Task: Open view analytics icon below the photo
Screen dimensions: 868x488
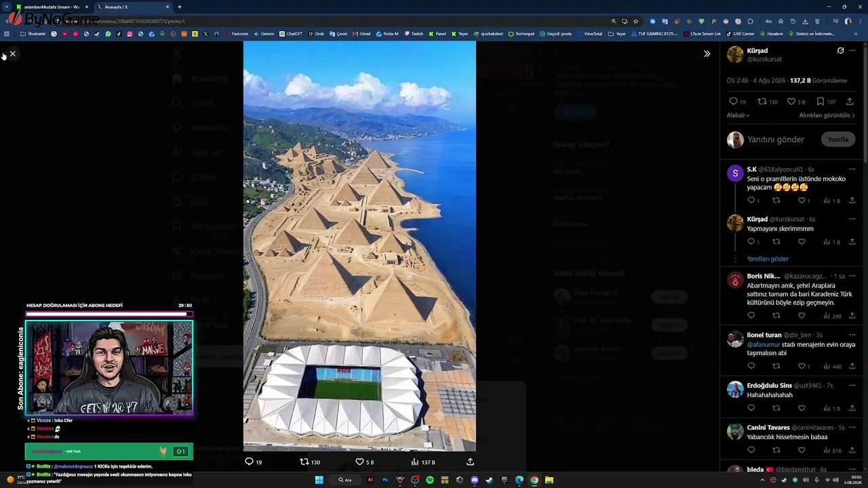Action: pyautogui.click(x=415, y=462)
